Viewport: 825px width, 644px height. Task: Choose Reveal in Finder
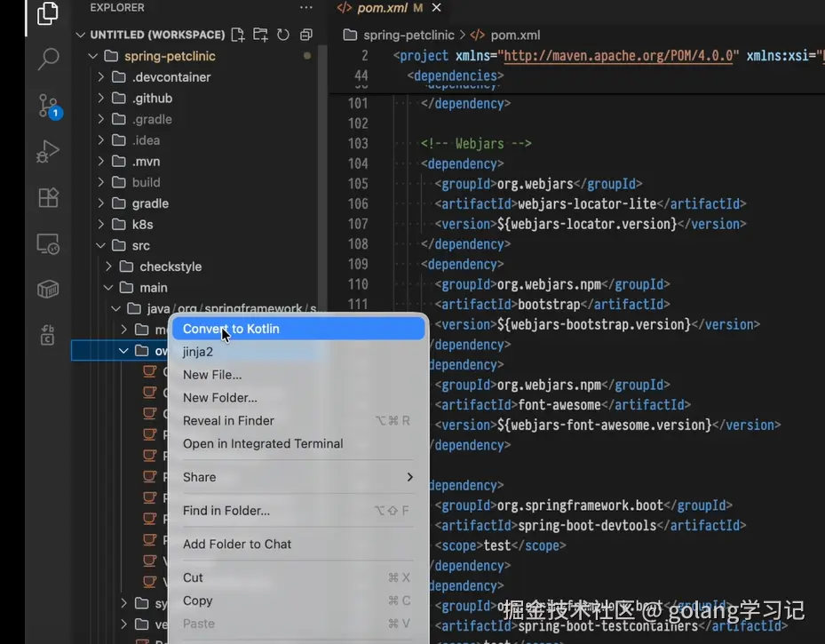coord(298,420)
